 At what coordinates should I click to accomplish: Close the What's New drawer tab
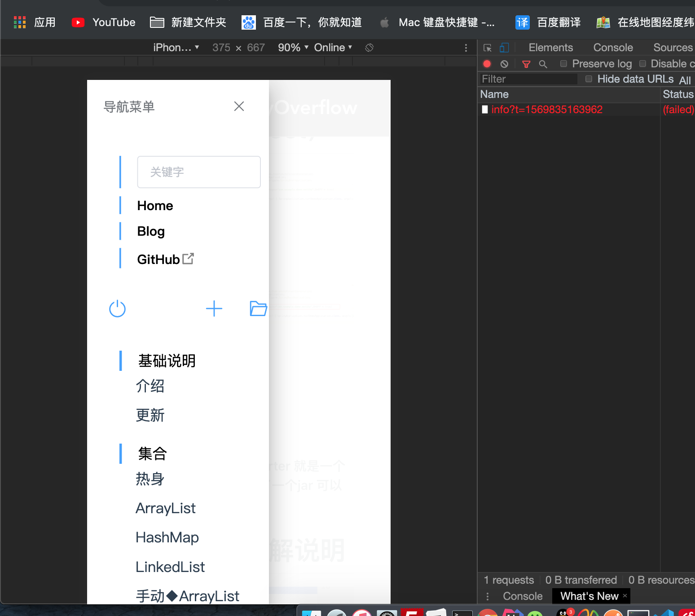(625, 595)
